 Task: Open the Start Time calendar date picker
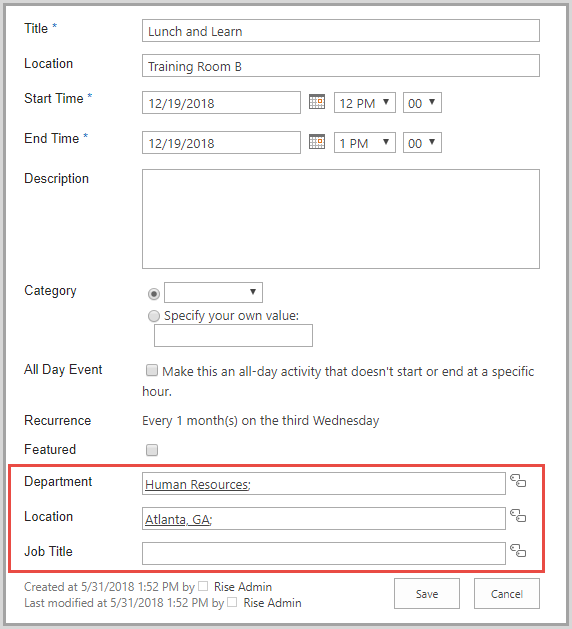317,102
